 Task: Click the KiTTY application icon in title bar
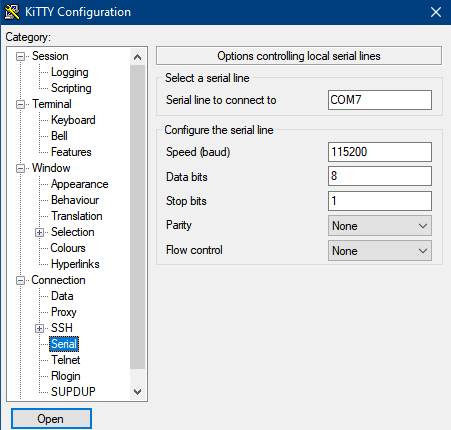[x=12, y=12]
